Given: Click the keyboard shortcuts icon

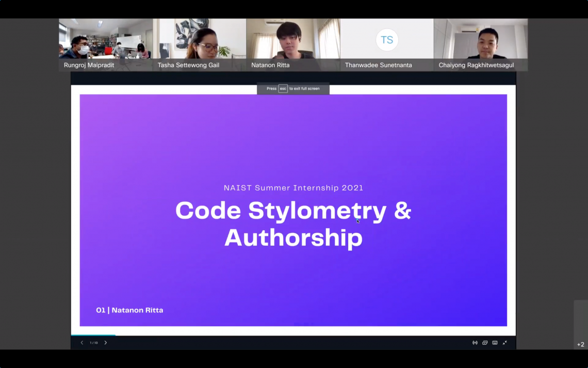Looking at the screenshot, I should [x=495, y=343].
